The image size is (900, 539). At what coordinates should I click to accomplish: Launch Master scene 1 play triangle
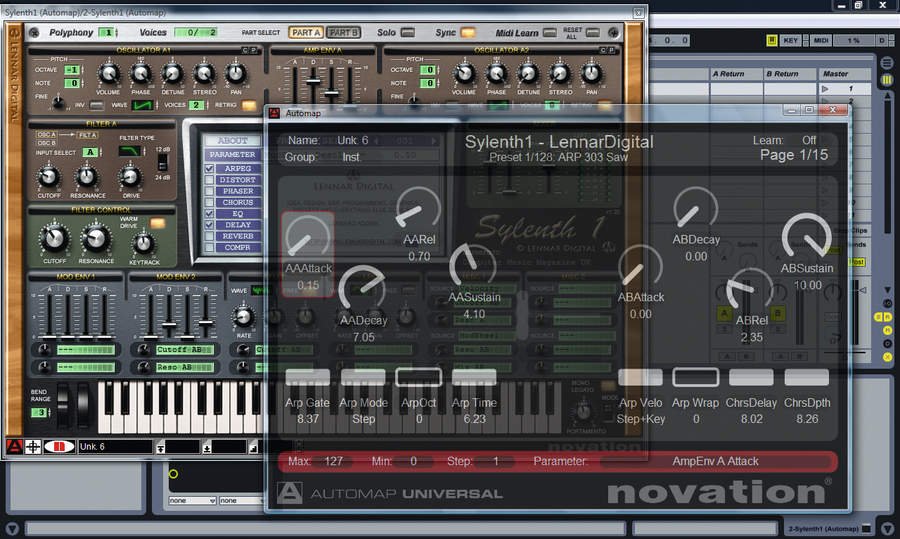(825, 89)
